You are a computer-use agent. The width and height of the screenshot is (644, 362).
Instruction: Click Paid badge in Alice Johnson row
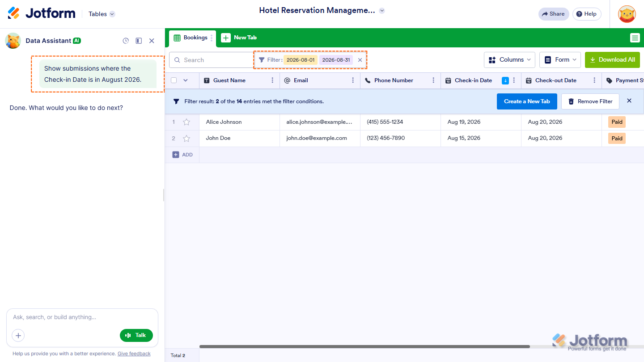[x=617, y=122]
